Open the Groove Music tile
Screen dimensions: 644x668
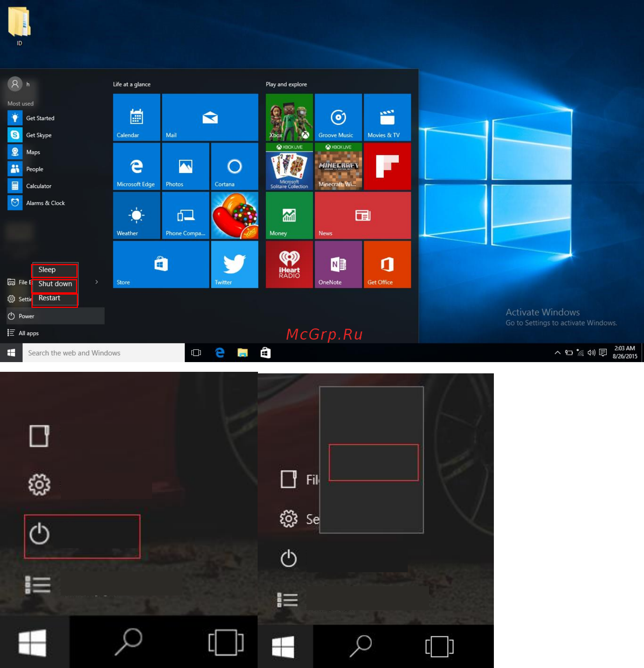point(338,117)
